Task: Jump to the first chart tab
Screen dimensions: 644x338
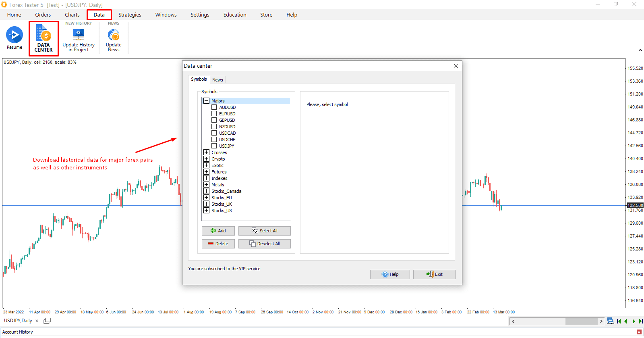Action: pos(619,321)
